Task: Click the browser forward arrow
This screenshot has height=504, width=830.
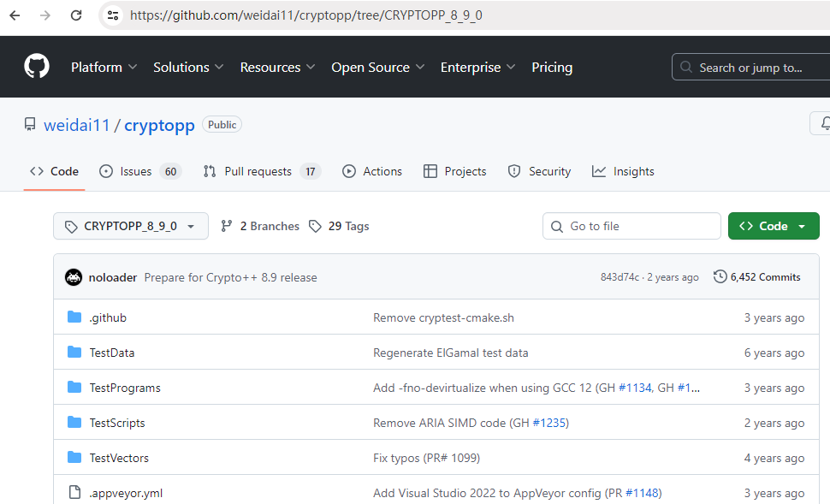Action: pyautogui.click(x=45, y=15)
